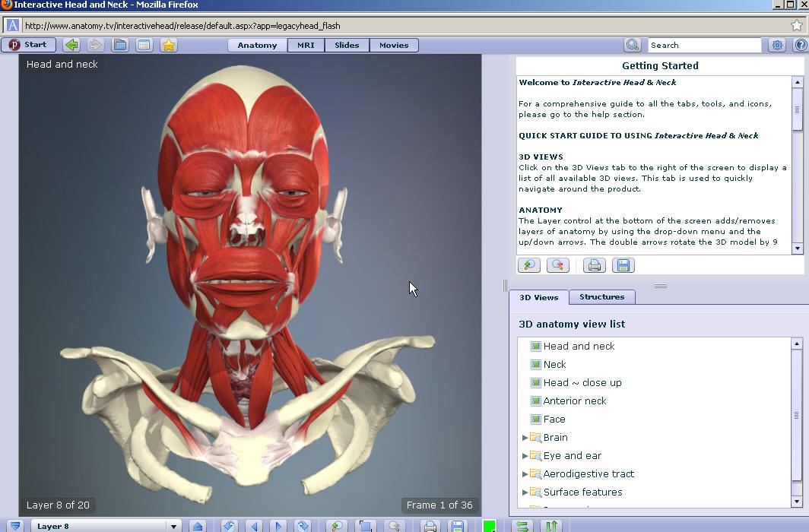Viewport: 809px width, 532px height.
Task: Activate the search magnifier beside the search box
Action: [x=632, y=45]
